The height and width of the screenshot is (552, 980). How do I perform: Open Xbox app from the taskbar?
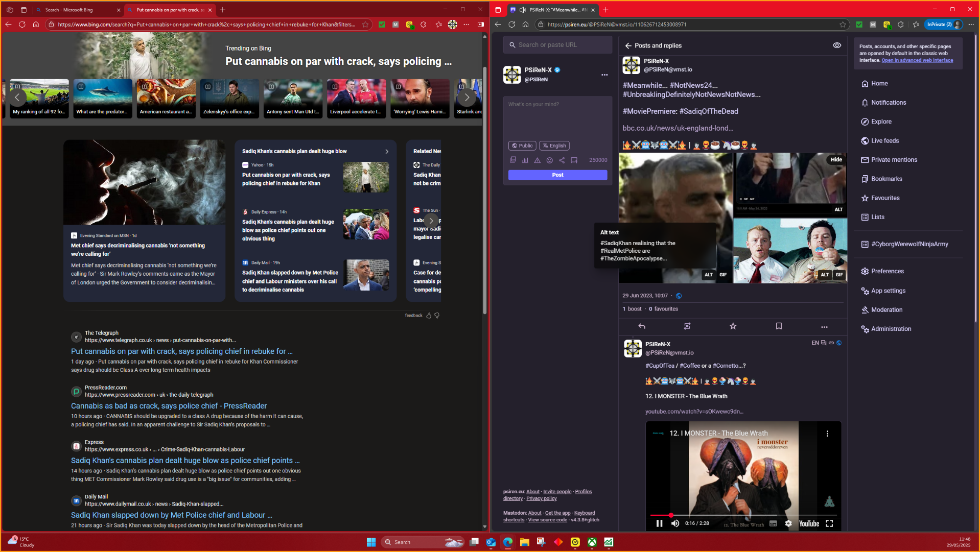point(592,542)
